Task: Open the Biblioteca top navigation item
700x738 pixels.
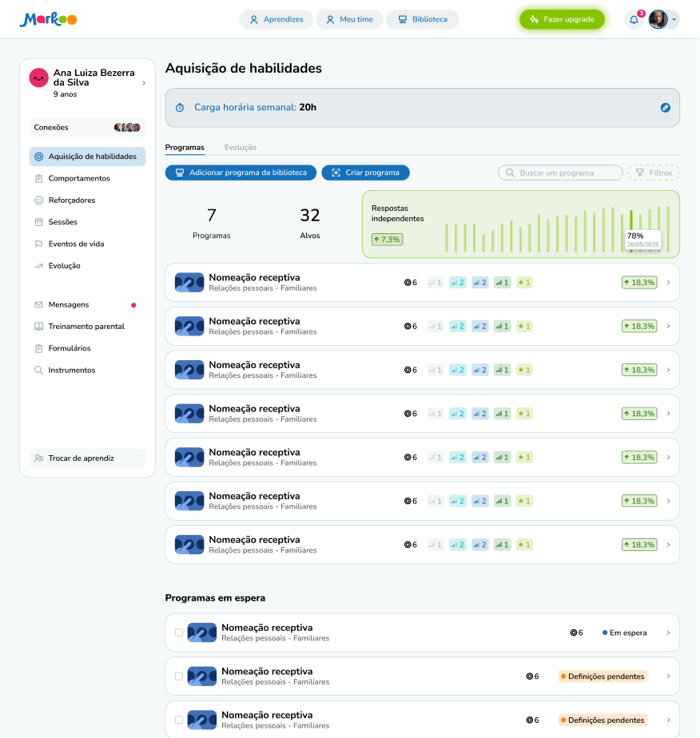Action: tap(422, 20)
